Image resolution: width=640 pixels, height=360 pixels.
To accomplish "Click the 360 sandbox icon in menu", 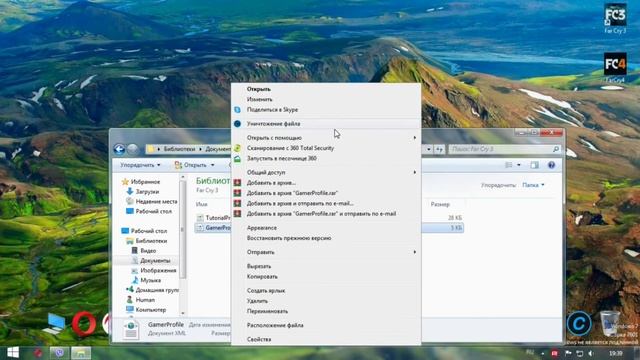I will (x=237, y=158).
